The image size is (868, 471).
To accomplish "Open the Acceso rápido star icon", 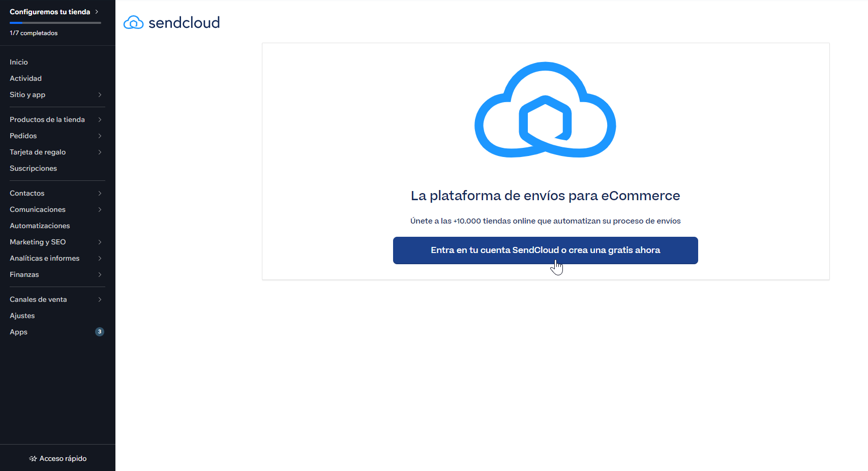I will (x=33, y=458).
